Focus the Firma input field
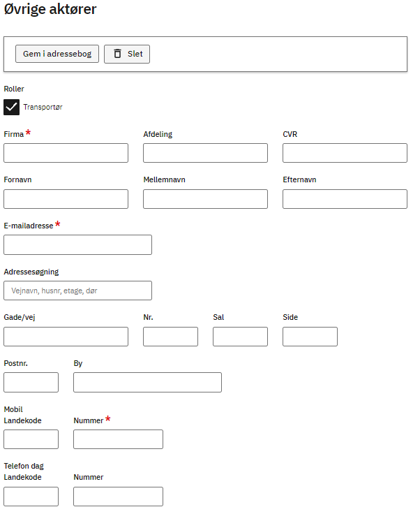 66,153
